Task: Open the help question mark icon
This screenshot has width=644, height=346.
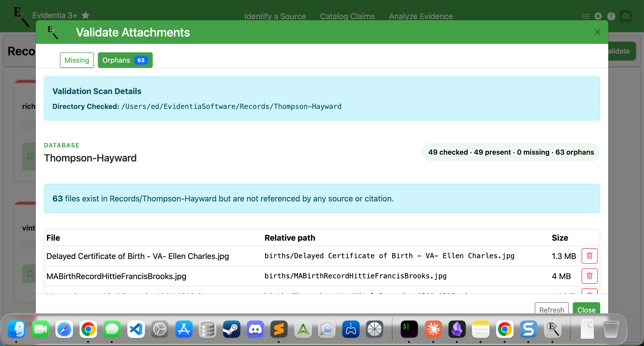Action: (611, 16)
